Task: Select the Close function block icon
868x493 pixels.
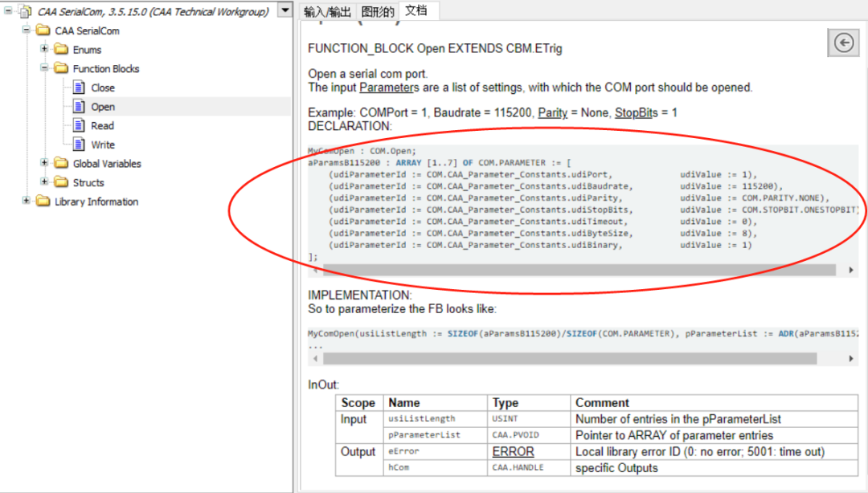Action: [78, 88]
